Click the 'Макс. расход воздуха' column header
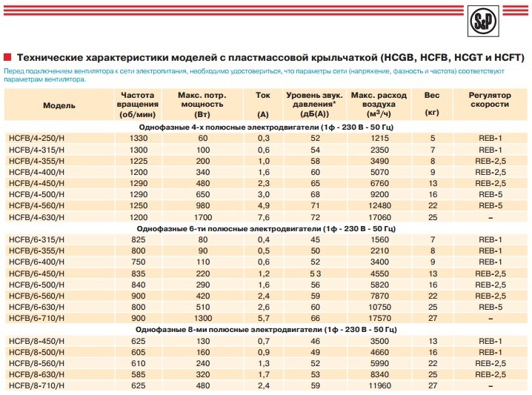 pyautogui.click(x=379, y=106)
